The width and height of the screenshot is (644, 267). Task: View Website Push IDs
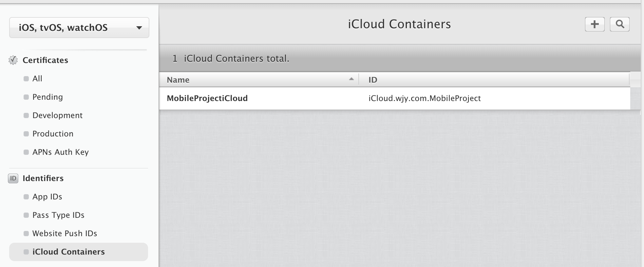click(x=65, y=233)
